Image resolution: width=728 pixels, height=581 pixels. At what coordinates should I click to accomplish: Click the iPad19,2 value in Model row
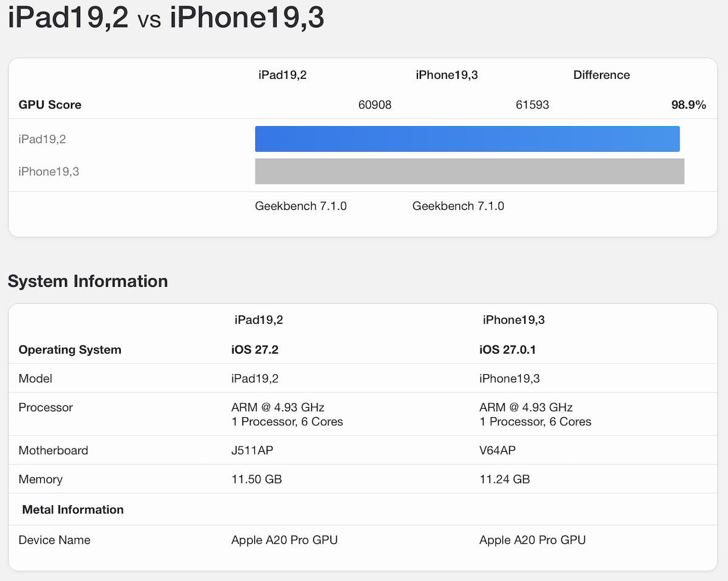pyautogui.click(x=255, y=378)
